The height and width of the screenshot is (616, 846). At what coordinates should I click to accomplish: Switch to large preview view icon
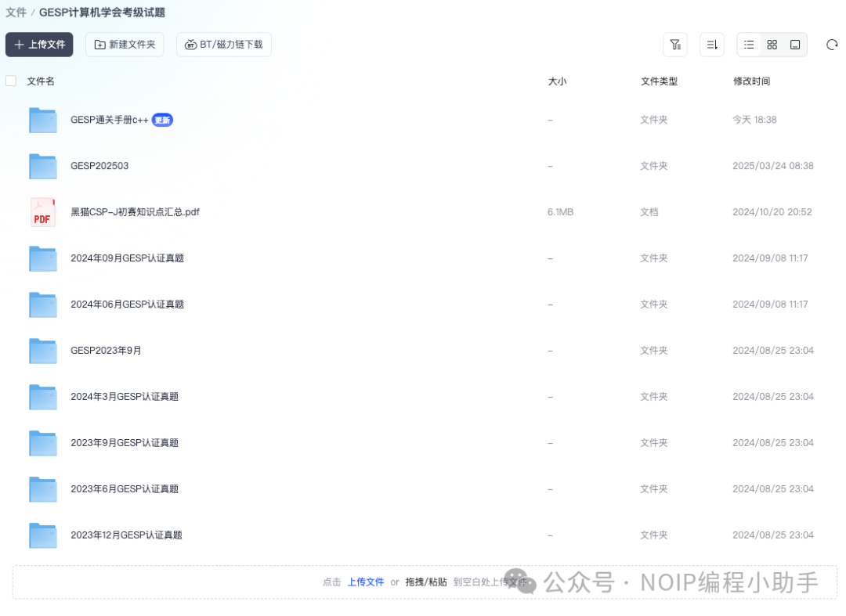click(795, 45)
